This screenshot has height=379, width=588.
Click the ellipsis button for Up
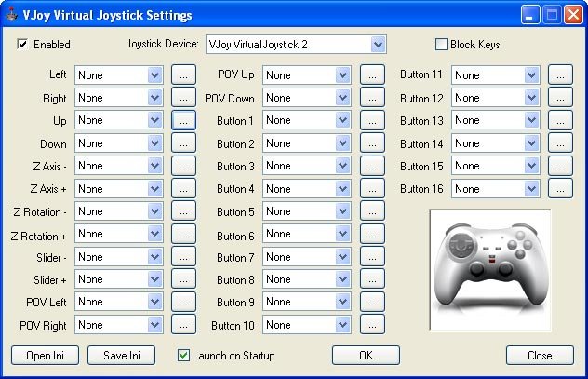pos(184,120)
